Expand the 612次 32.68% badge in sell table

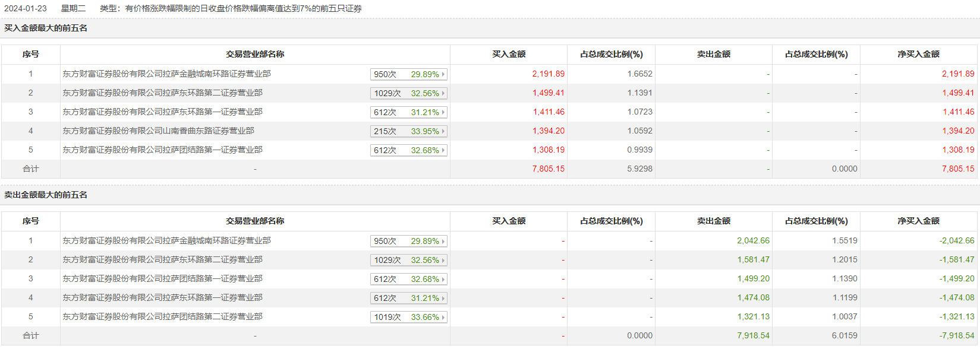408,280
